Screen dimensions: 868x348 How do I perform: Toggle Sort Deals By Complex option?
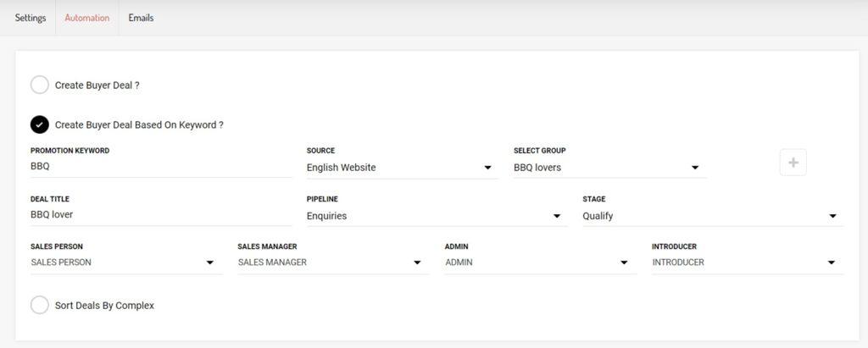click(x=40, y=305)
